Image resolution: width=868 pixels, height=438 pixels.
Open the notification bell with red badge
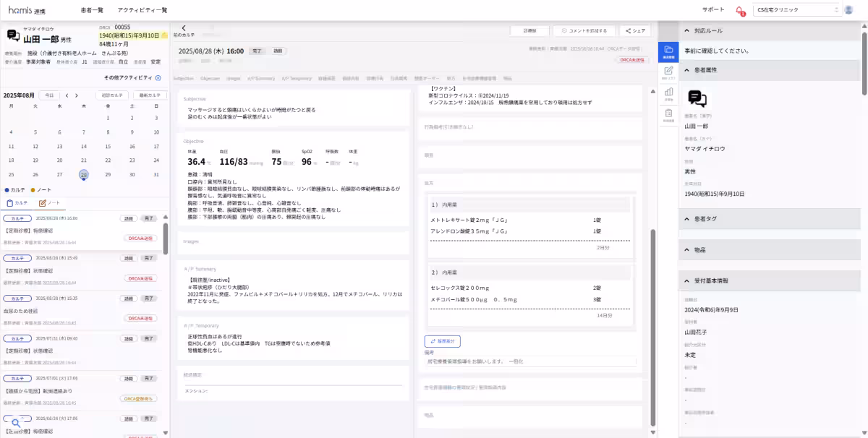[x=740, y=11]
